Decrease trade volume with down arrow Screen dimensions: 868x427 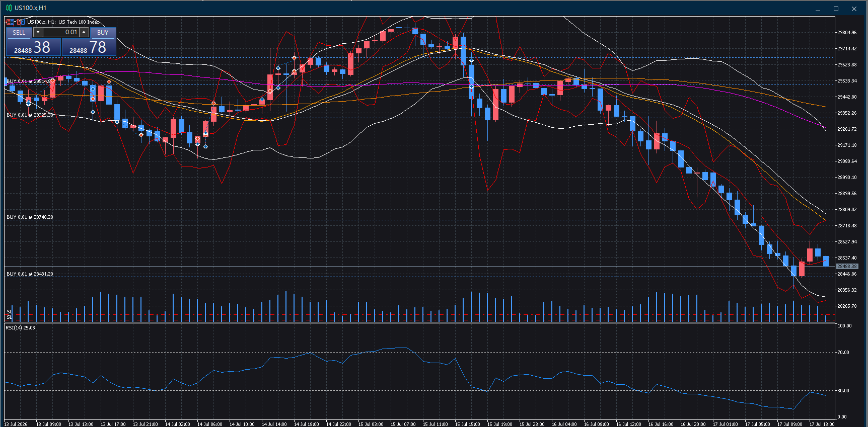point(38,32)
